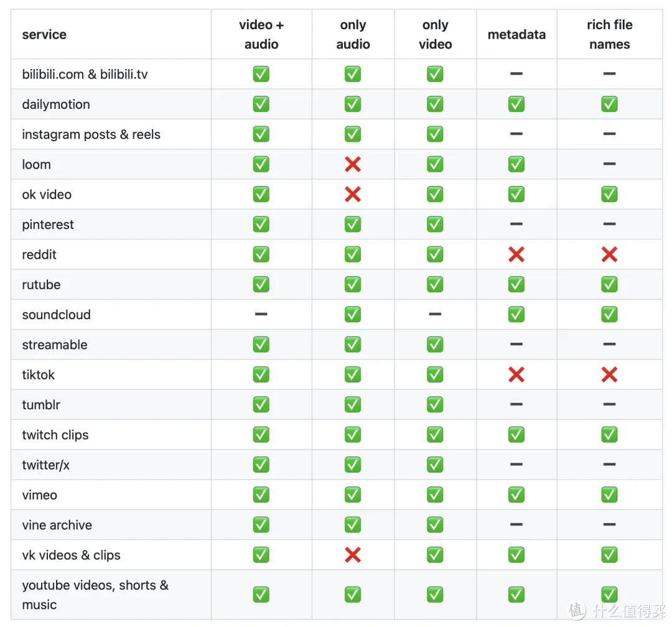The width and height of the screenshot is (672, 627).
Task: Click the green check for dailymotion metadata
Action: pos(516,104)
